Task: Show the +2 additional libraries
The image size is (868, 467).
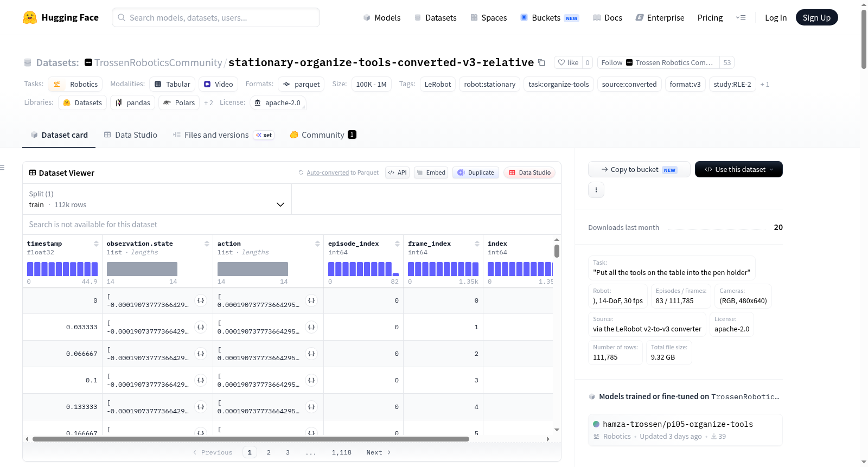Action: click(x=208, y=103)
